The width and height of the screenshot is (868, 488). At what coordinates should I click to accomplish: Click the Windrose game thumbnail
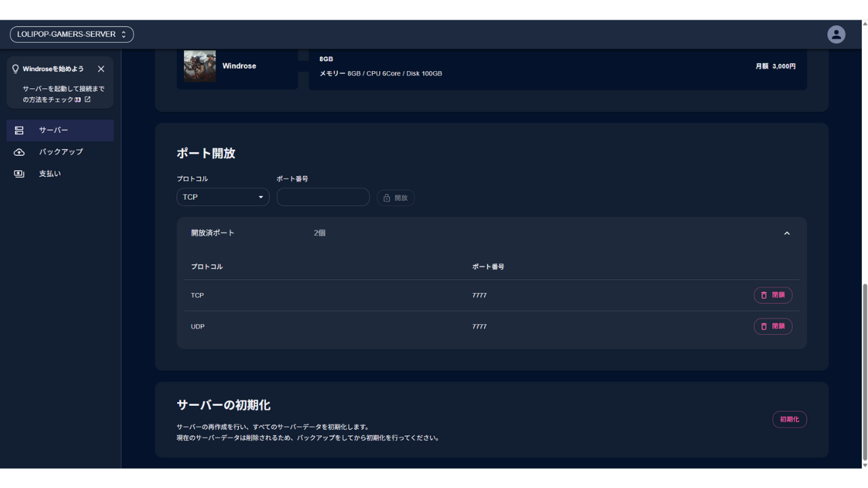click(200, 66)
